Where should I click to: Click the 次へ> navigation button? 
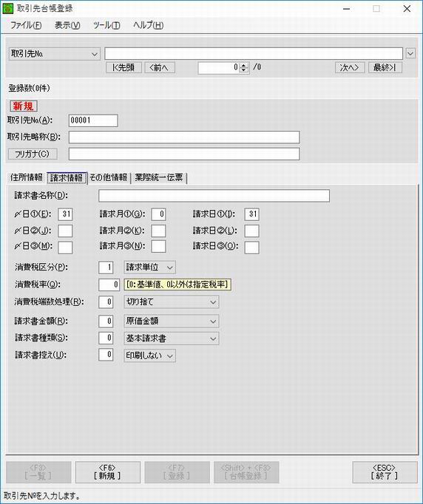pyautogui.click(x=350, y=67)
